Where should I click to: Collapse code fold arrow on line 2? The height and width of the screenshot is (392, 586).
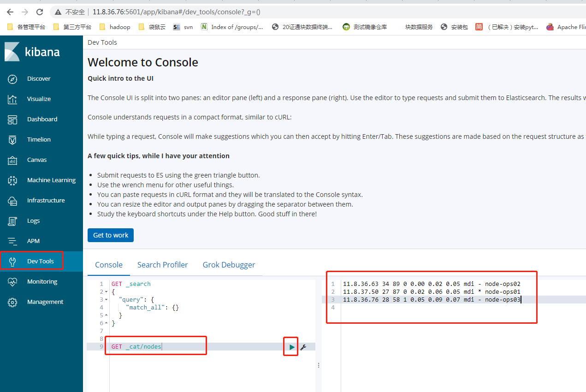[x=107, y=292]
